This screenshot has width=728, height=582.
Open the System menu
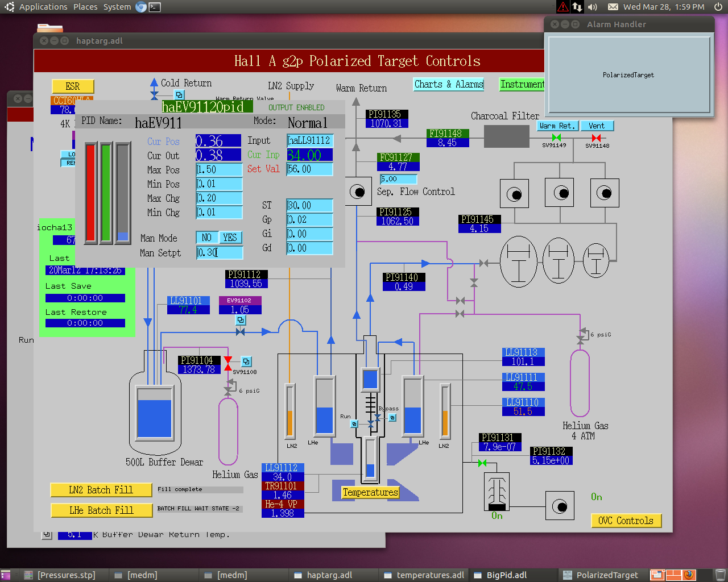coord(117,7)
